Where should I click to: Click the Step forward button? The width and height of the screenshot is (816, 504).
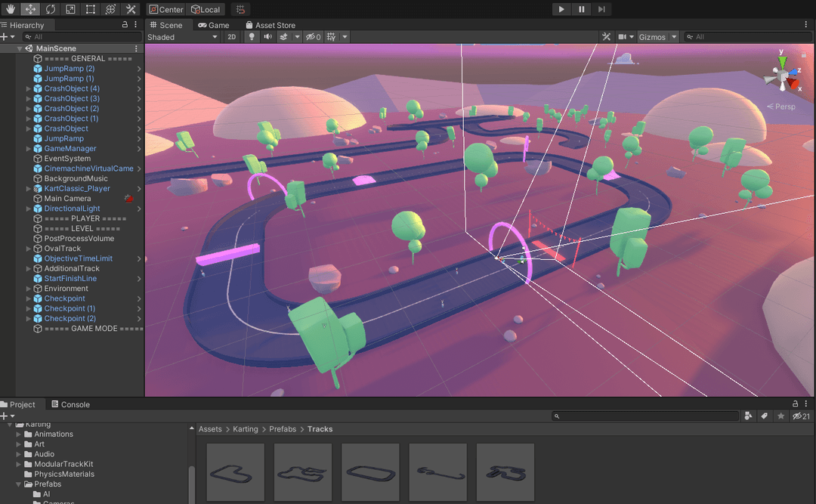[x=601, y=9]
